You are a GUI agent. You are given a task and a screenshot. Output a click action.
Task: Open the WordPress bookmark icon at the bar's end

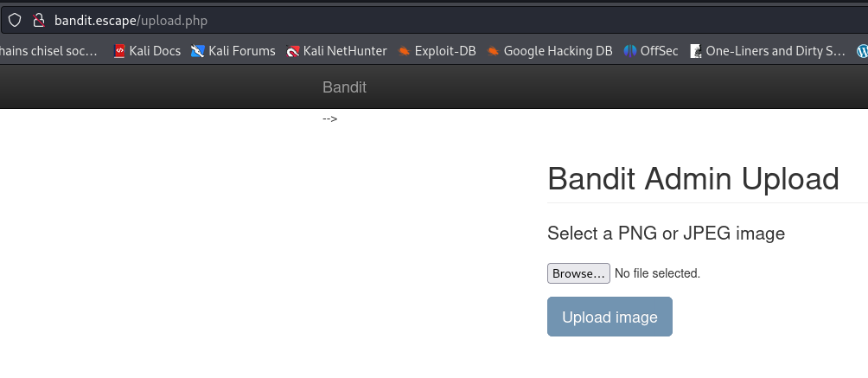[863, 51]
